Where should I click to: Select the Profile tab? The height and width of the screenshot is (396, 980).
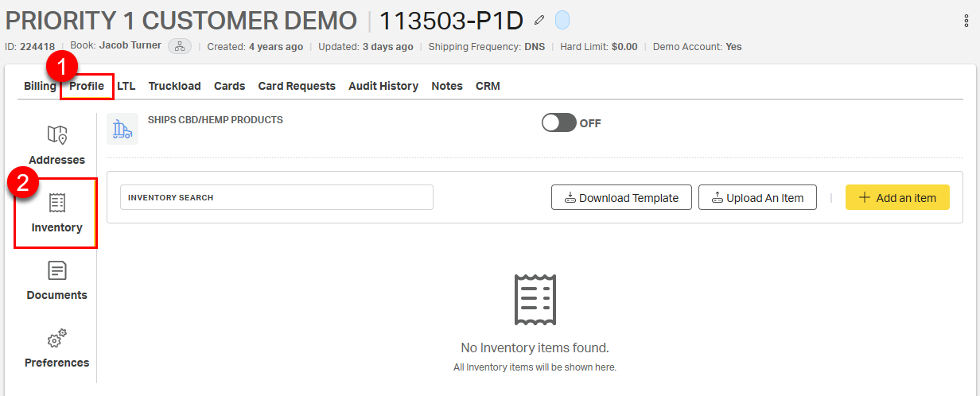coord(87,86)
